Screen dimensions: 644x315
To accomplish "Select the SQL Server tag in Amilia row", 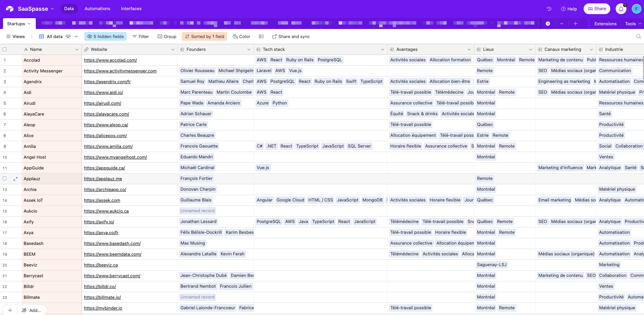I will tap(359, 146).
